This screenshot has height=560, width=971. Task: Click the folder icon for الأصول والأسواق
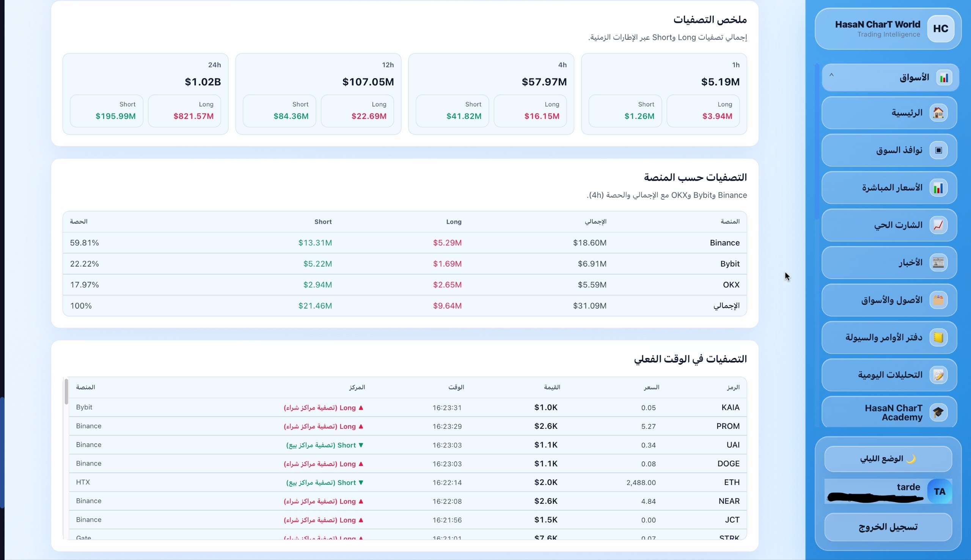(x=938, y=300)
